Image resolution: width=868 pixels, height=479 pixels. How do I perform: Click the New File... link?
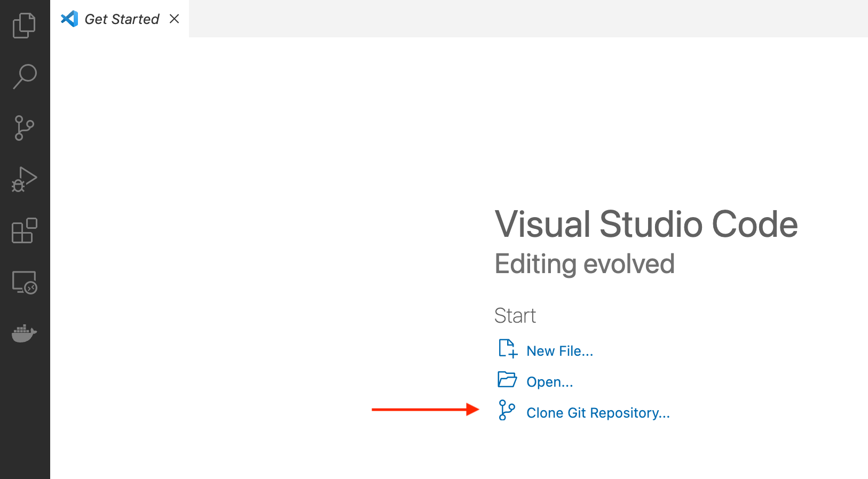tap(559, 351)
